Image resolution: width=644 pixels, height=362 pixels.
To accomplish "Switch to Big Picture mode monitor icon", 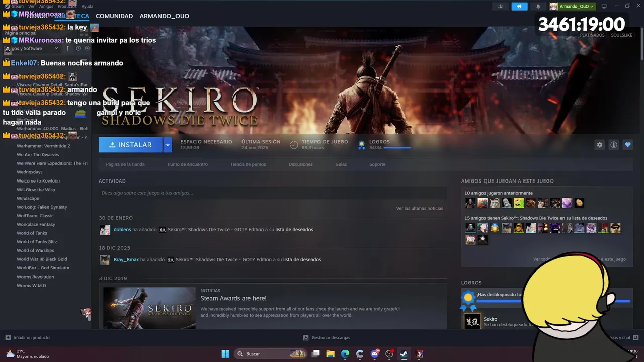I will (604, 6).
